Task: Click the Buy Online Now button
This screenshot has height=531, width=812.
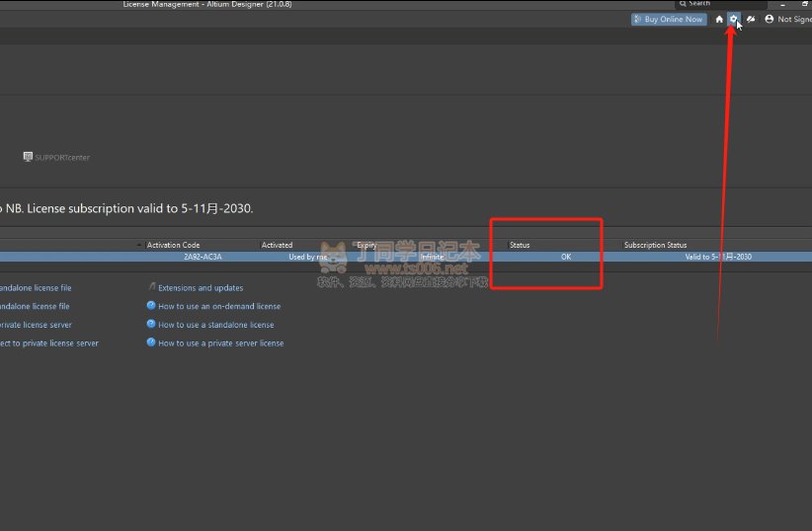Action: pos(669,19)
